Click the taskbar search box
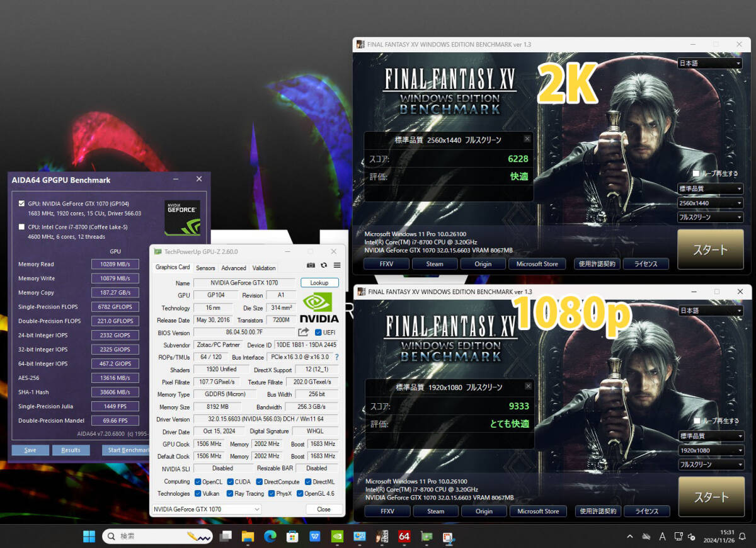 pos(157,537)
